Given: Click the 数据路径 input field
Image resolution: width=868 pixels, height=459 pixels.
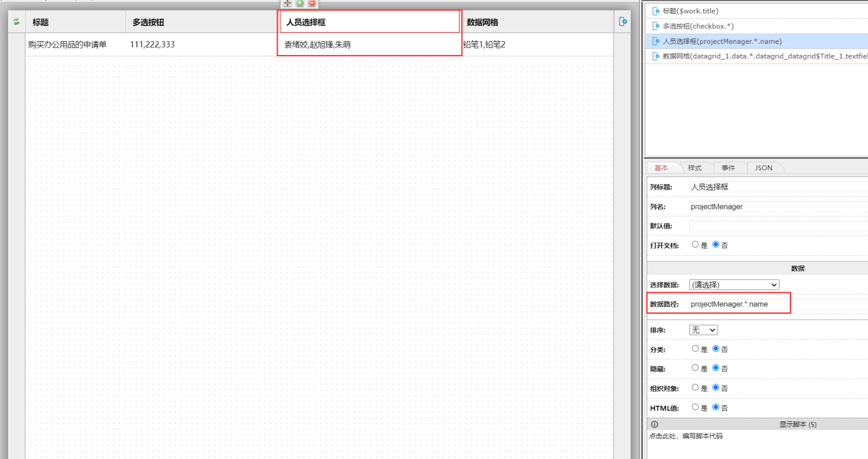Looking at the screenshot, I should click(738, 304).
